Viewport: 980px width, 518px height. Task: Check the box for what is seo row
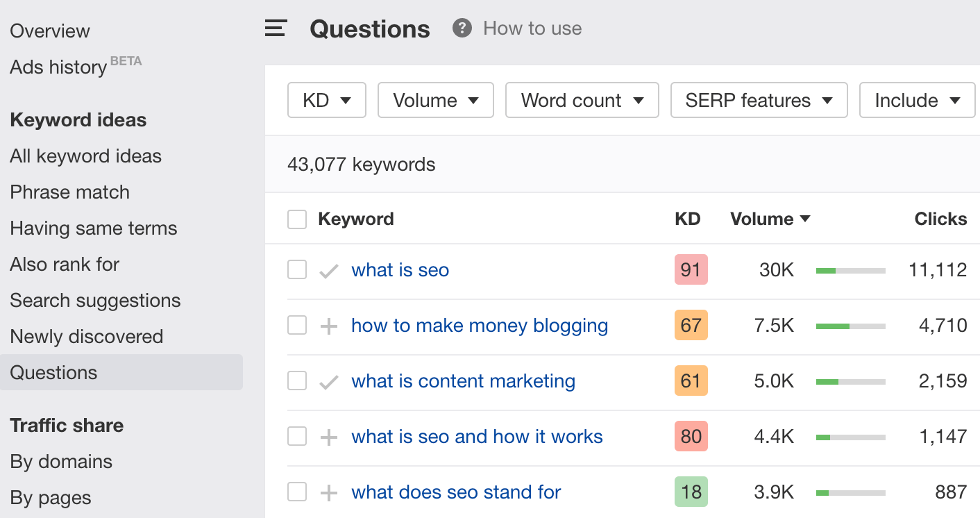[x=297, y=270]
